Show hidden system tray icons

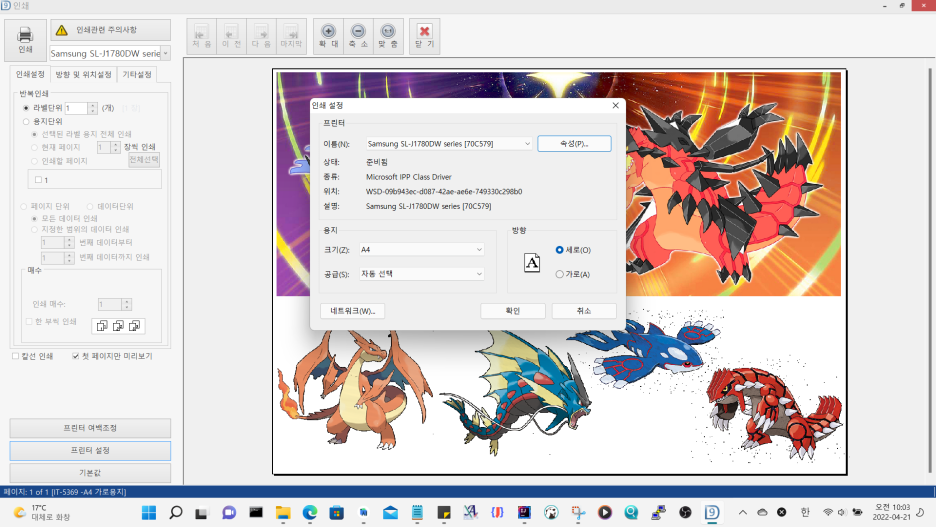coord(743,512)
